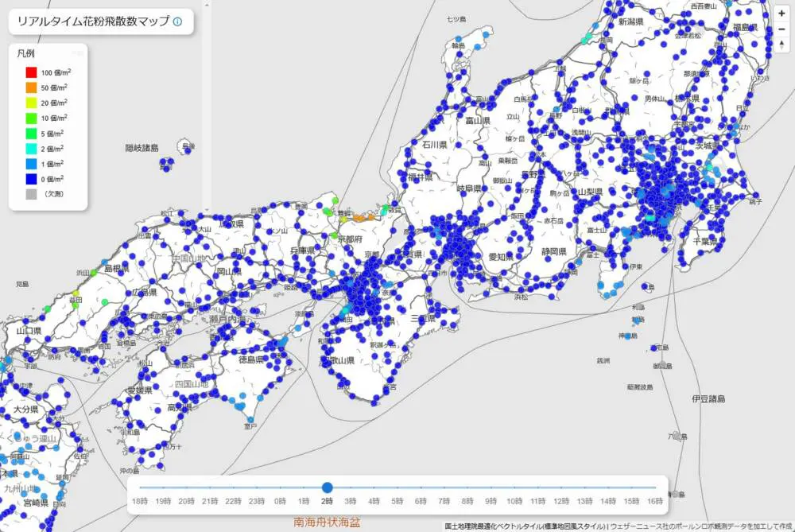This screenshot has height=532, width=795.
Task: Click the 大分県 prefecture label
Action: coord(25,410)
